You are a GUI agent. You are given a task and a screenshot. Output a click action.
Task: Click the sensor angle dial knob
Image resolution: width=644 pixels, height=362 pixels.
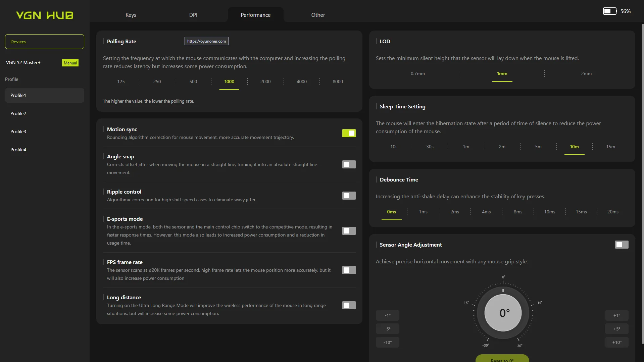pos(503,313)
